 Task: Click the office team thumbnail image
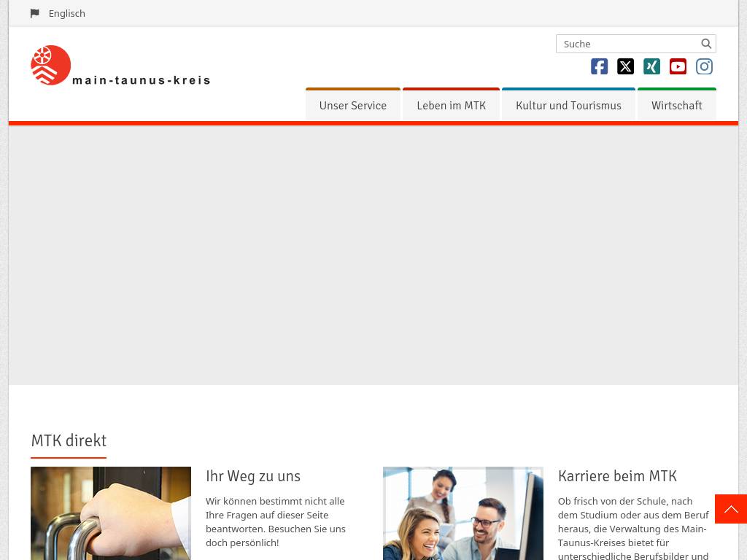(462, 513)
